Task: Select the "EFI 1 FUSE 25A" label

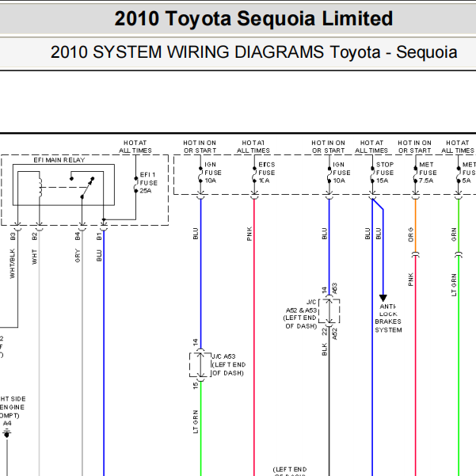Action: tap(149, 183)
